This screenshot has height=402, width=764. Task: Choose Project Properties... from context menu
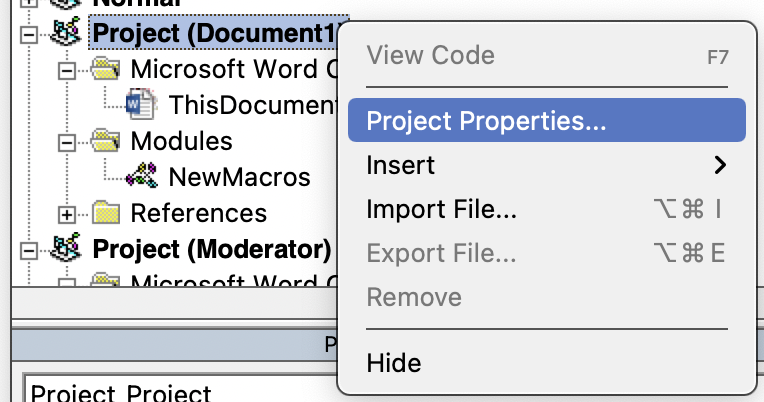pos(547,120)
